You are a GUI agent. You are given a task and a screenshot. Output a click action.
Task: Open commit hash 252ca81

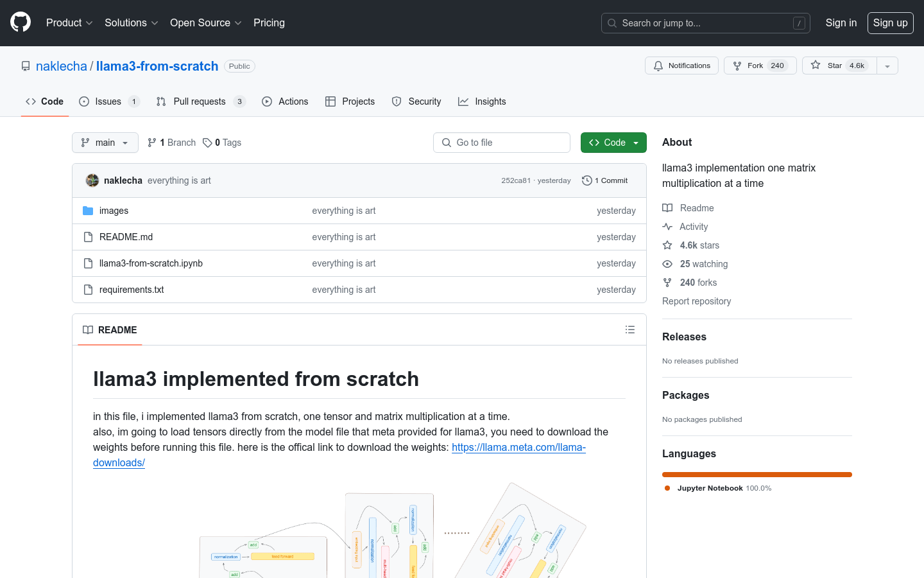pos(516,180)
